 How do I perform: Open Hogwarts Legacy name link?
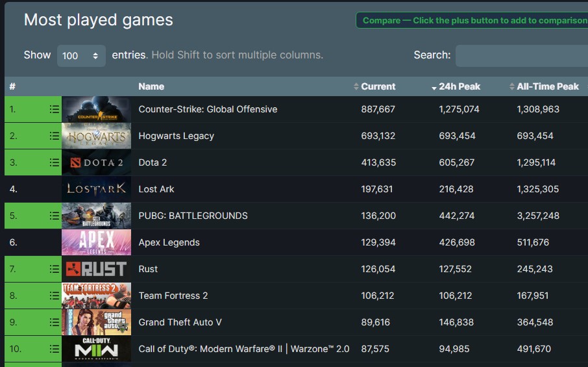coord(177,136)
